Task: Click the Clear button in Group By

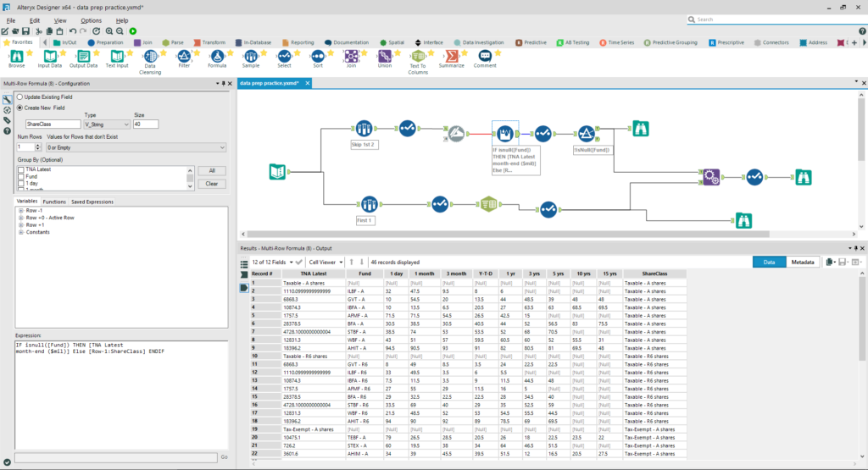Action: pyautogui.click(x=211, y=183)
